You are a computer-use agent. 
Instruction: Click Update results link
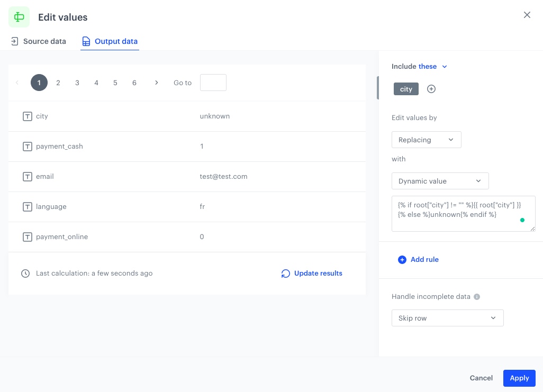click(x=312, y=274)
